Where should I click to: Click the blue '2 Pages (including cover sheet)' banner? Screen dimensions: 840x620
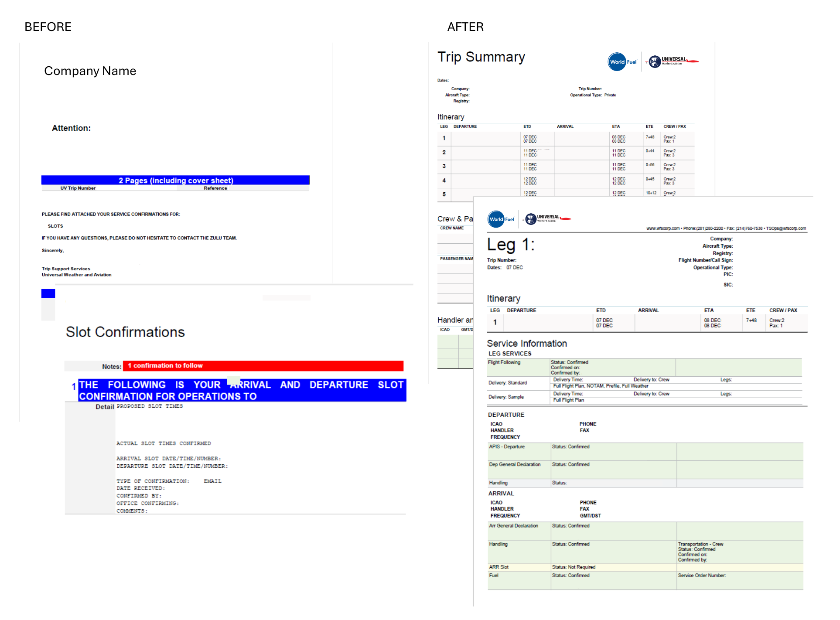tap(175, 180)
